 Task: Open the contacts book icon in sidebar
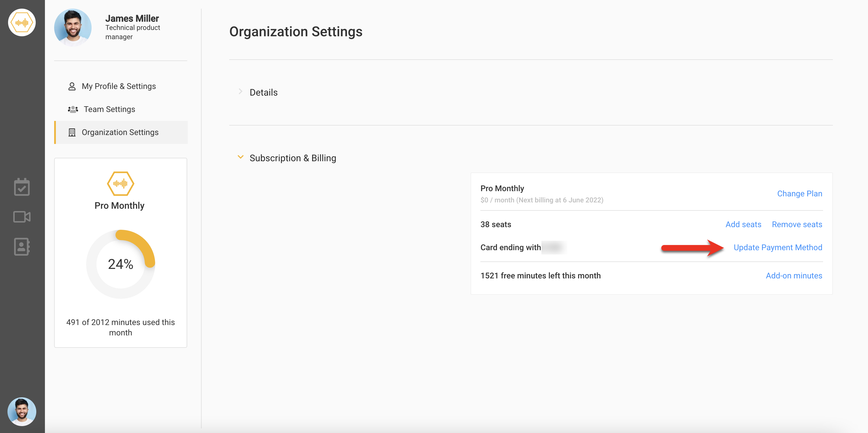(x=22, y=246)
